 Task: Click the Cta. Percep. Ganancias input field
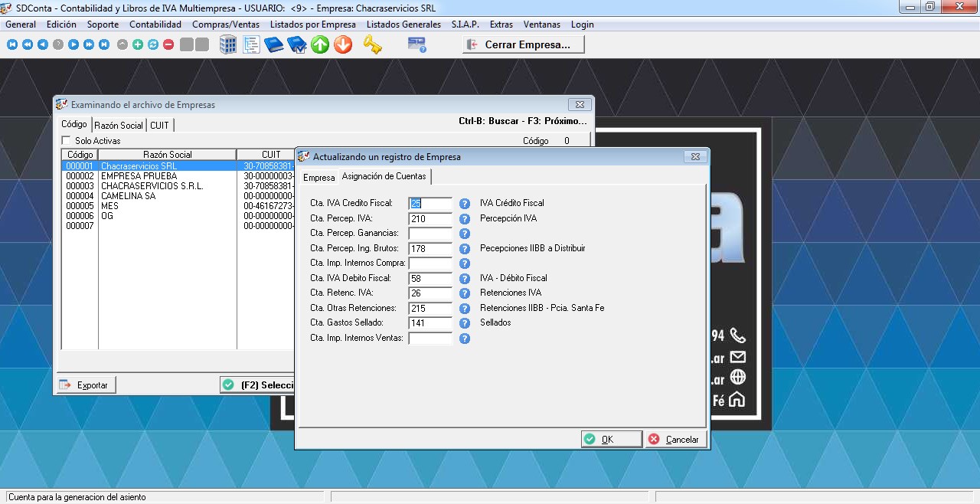click(430, 234)
